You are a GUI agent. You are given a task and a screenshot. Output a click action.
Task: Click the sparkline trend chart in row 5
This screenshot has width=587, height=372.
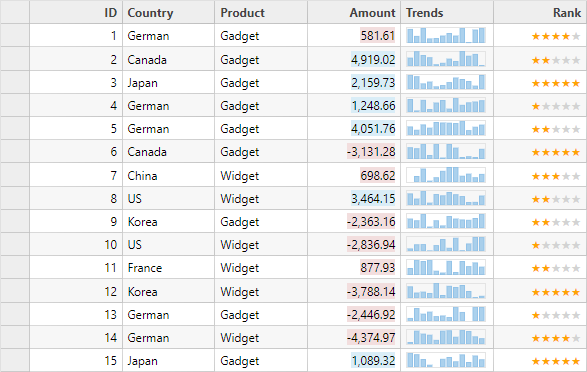click(446, 128)
